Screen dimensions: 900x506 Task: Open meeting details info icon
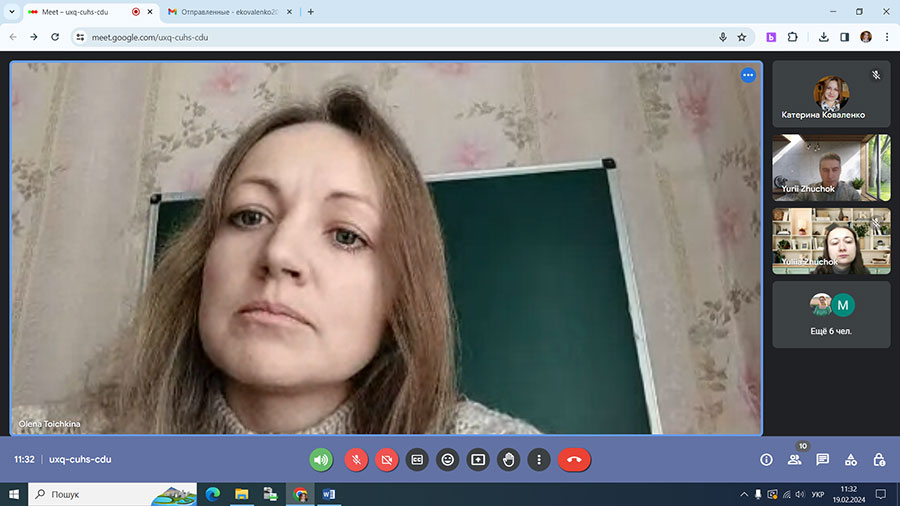[x=766, y=460]
